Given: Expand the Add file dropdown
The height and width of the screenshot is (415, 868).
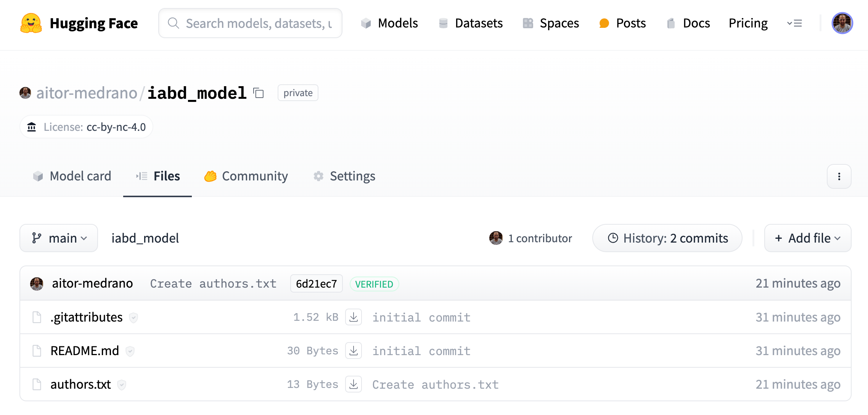Looking at the screenshot, I should tap(808, 238).
